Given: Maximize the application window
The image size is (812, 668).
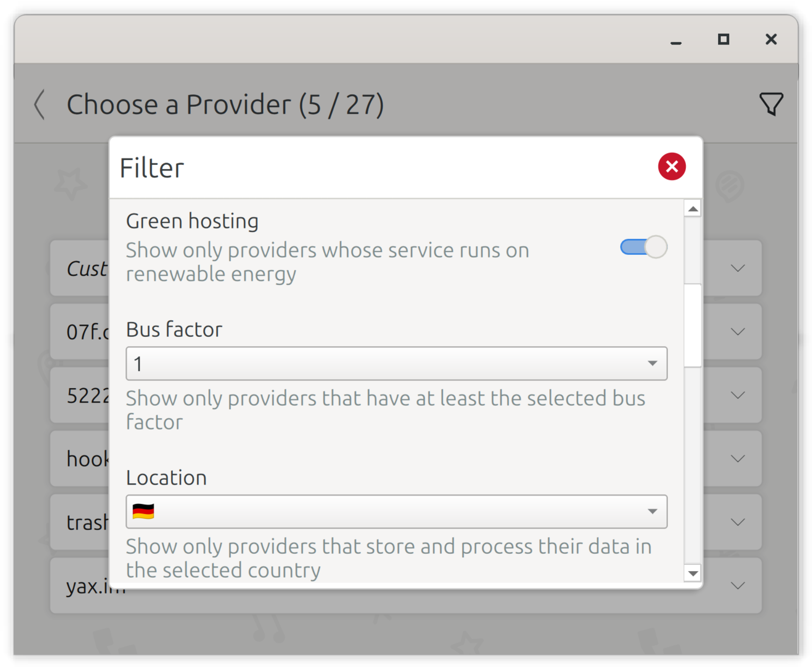Looking at the screenshot, I should coord(723,40).
